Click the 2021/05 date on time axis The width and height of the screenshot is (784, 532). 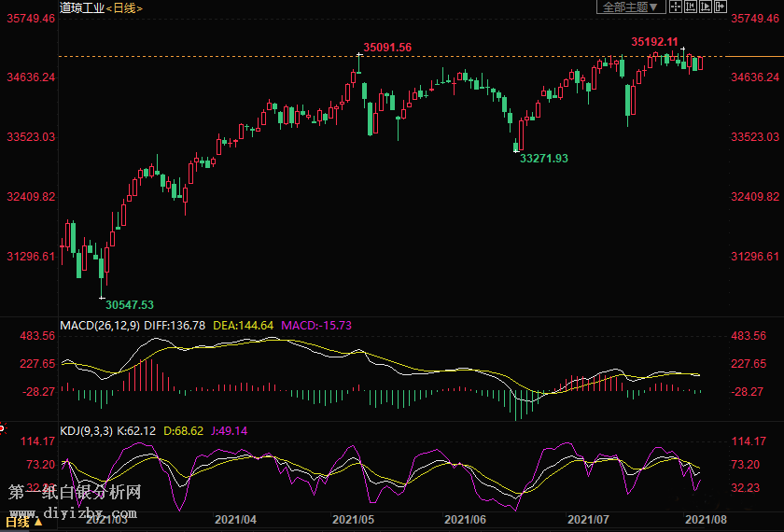pyautogui.click(x=353, y=519)
